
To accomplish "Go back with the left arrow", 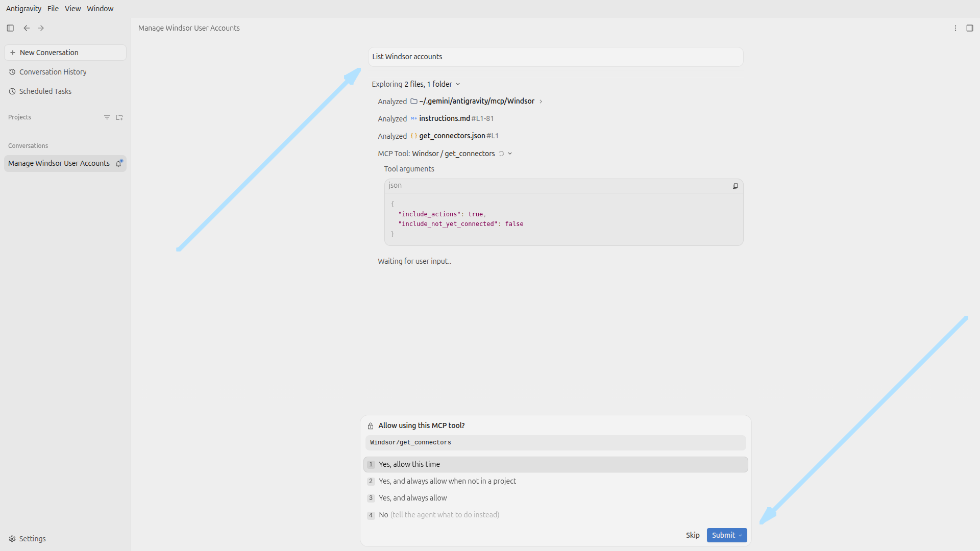I will (27, 28).
